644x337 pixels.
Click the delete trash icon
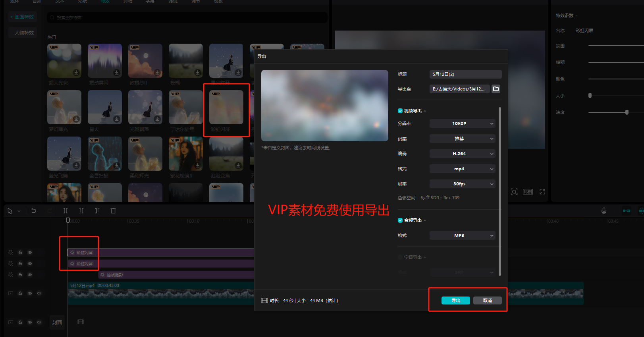click(113, 211)
